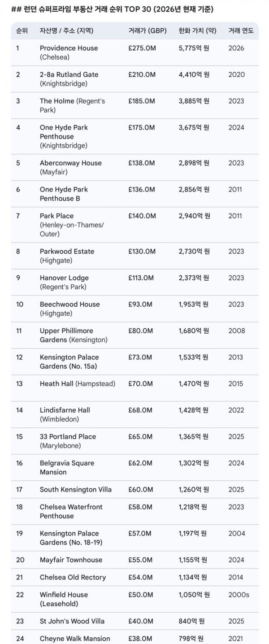Viewport: 269px width, 644px height.
Task: Click the 한화 가치 (약) column header
Action: [197, 30]
